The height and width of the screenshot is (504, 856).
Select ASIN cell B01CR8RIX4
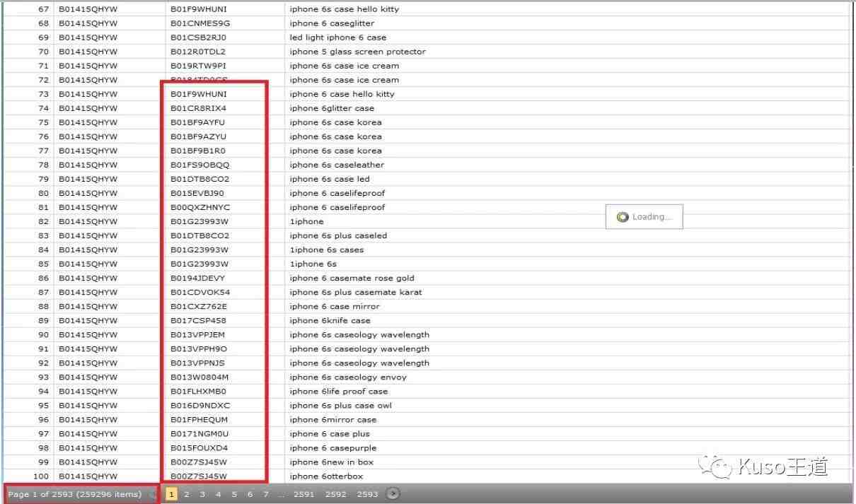pyautogui.click(x=198, y=108)
